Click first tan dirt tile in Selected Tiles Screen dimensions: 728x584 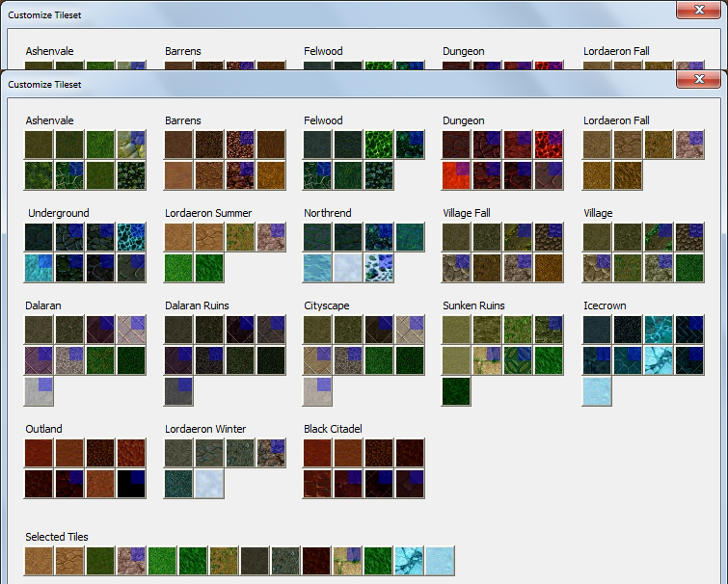[x=39, y=561]
